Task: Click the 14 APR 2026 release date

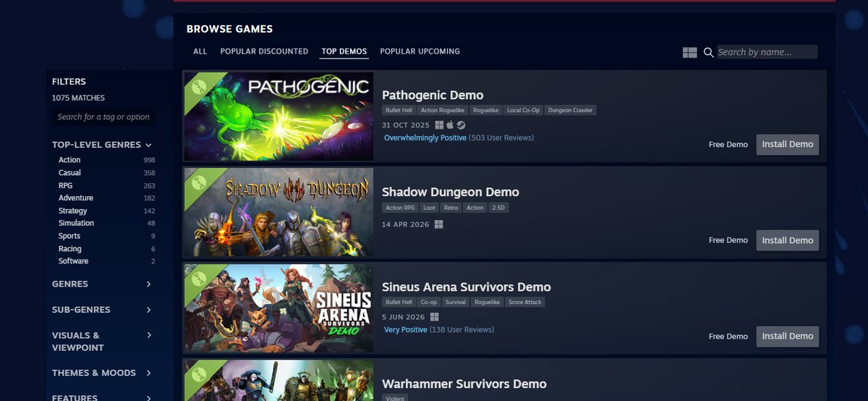Action: point(405,224)
